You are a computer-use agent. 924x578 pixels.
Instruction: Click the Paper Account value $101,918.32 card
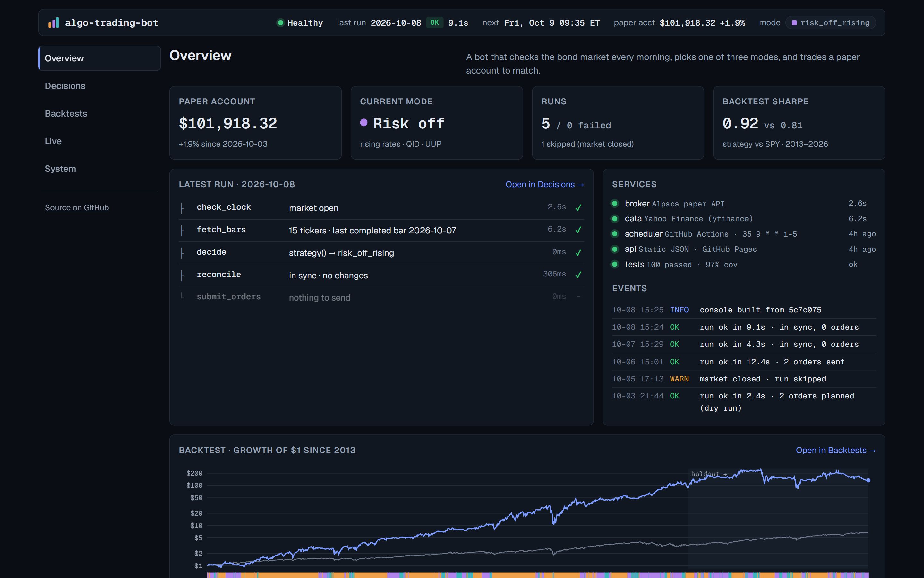click(x=255, y=123)
